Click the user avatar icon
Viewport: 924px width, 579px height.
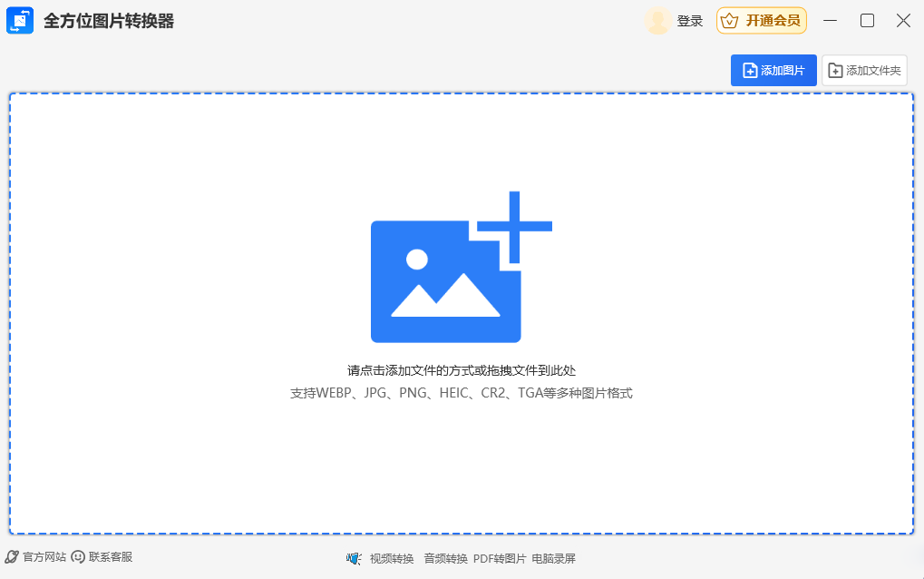[657, 21]
